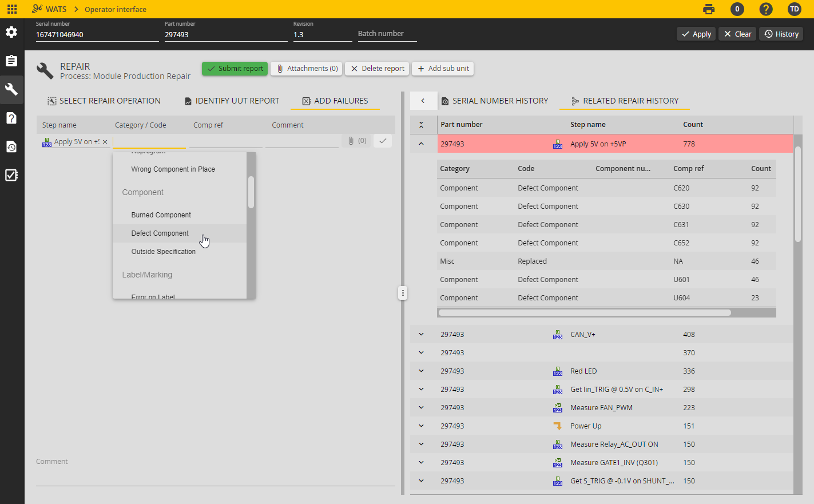
Task: Open History in the header
Action: tap(781, 34)
